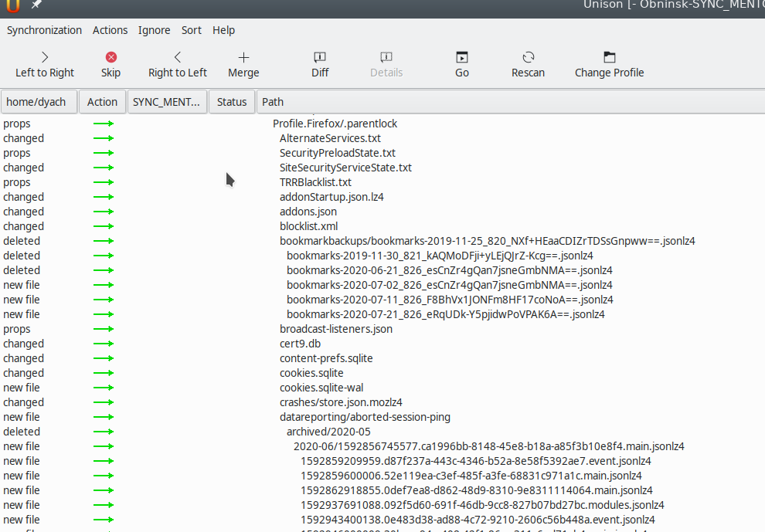Select the cookies.sqlite-wal row

382,388
